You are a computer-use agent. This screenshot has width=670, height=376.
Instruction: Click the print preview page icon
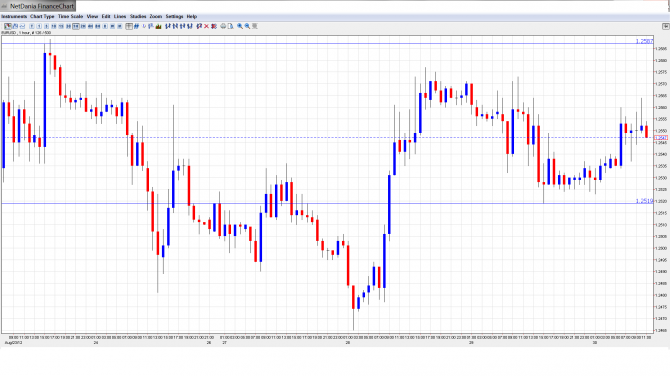(x=230, y=26)
